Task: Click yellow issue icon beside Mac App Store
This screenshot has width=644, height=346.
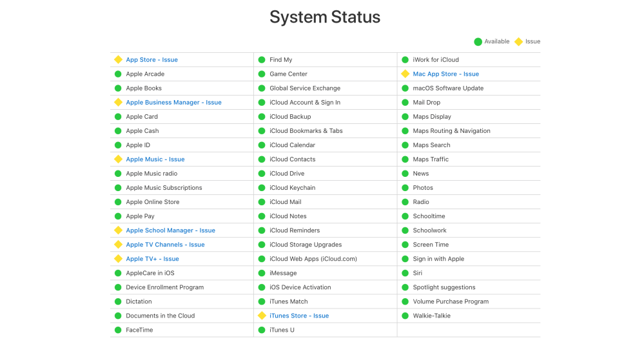Action: tap(405, 74)
